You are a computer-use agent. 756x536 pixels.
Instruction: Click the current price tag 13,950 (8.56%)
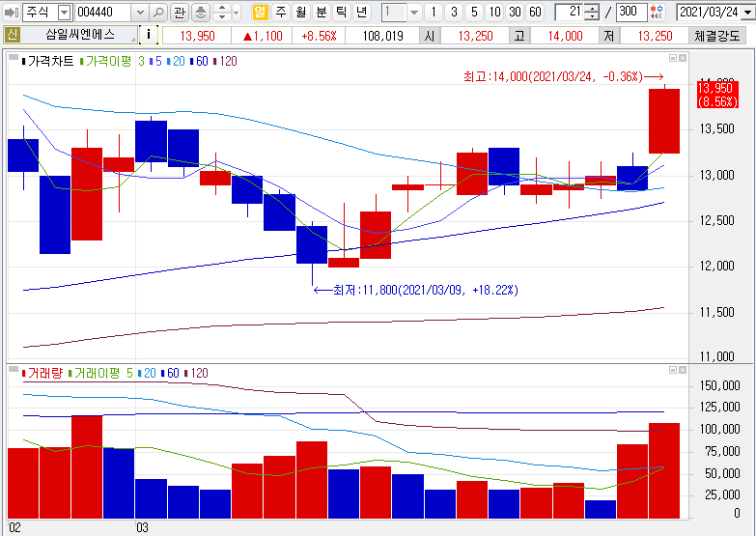tap(717, 95)
